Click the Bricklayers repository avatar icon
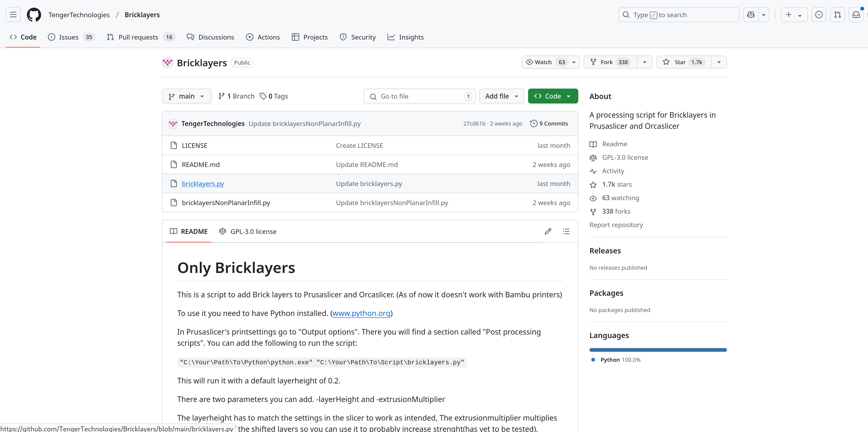Screen dimensions: 868x432 tap(168, 62)
